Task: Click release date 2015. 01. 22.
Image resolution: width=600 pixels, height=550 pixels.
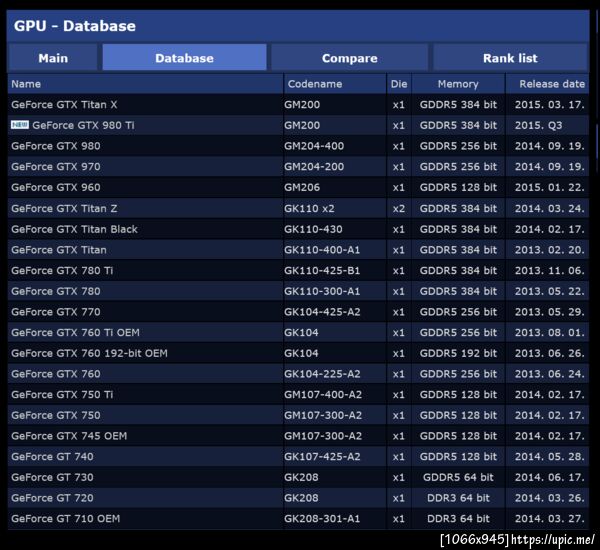Action: click(549, 187)
